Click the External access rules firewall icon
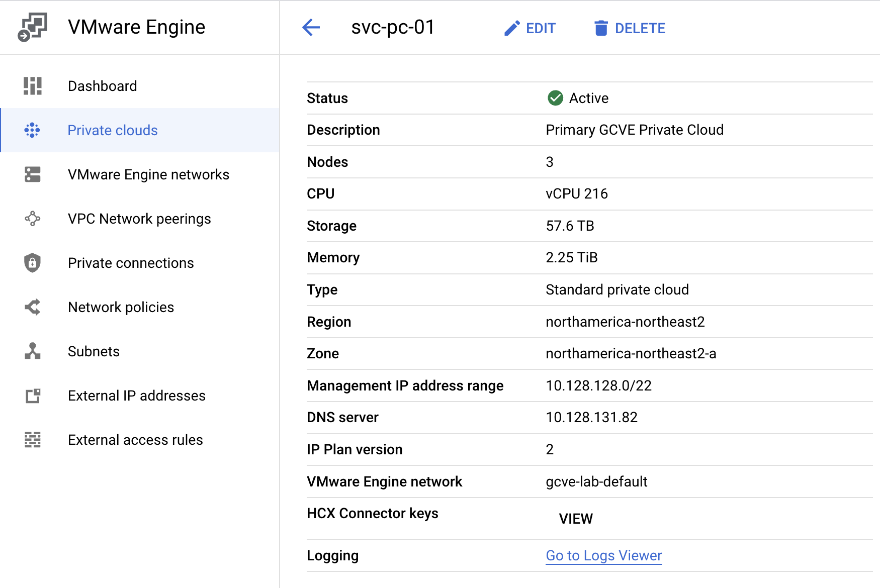Image resolution: width=880 pixels, height=588 pixels. (33, 440)
